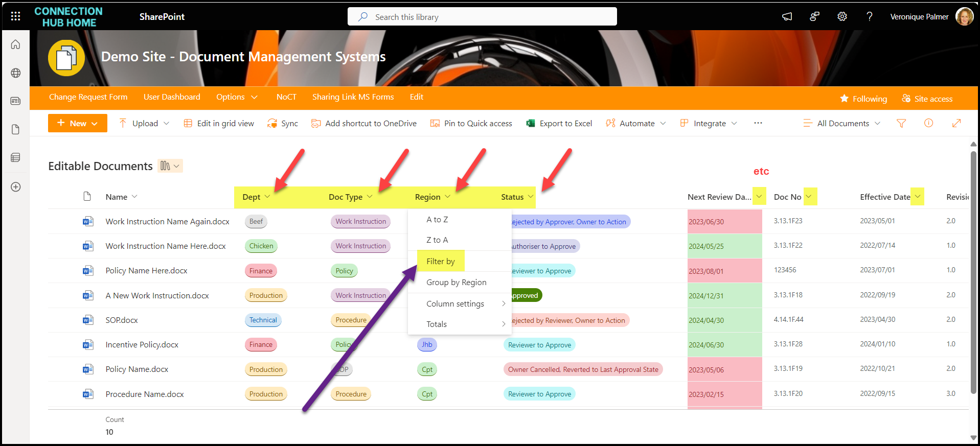The height and width of the screenshot is (446, 980).
Task: Open the filter pane funnel icon
Action: [901, 123]
